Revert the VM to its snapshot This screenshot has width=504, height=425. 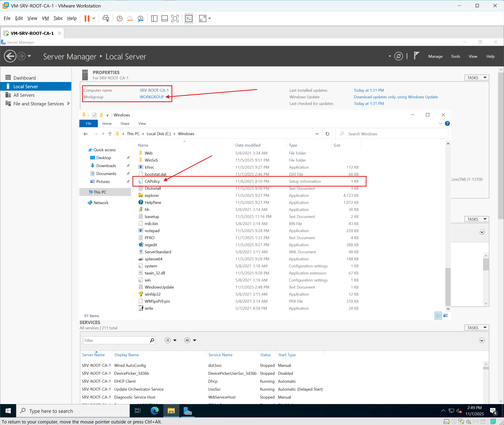(130, 18)
